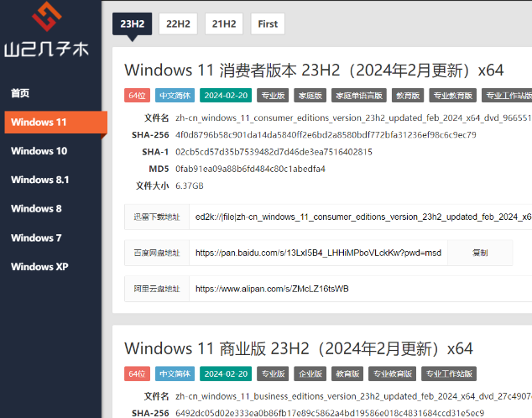
Task: Open the 首页 sidebar link
Action: click(20, 93)
